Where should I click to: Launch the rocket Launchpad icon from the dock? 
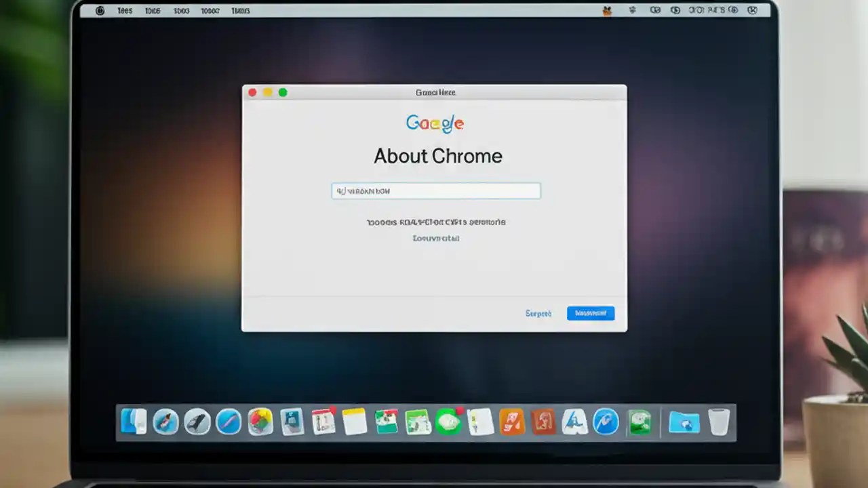pos(164,422)
